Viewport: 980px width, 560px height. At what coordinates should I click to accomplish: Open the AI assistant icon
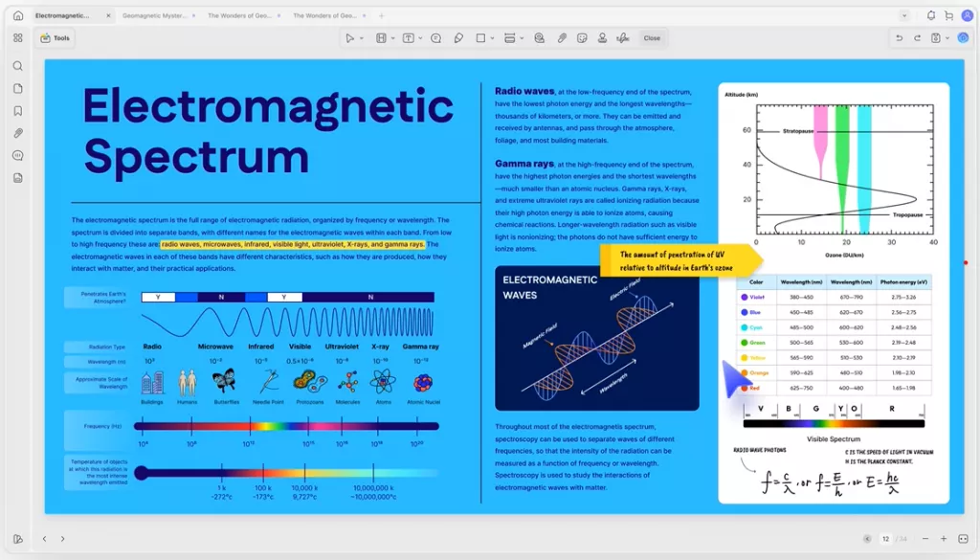tap(963, 37)
